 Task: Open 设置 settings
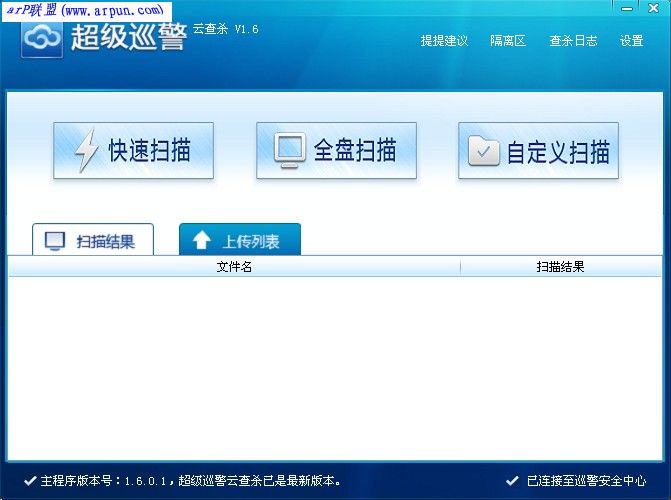coord(631,41)
